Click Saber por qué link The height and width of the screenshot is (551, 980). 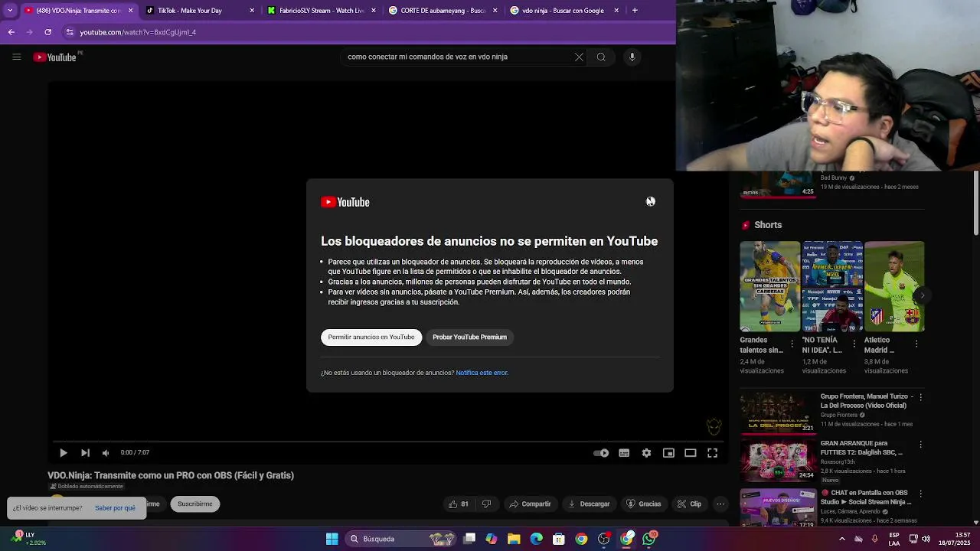115,508
